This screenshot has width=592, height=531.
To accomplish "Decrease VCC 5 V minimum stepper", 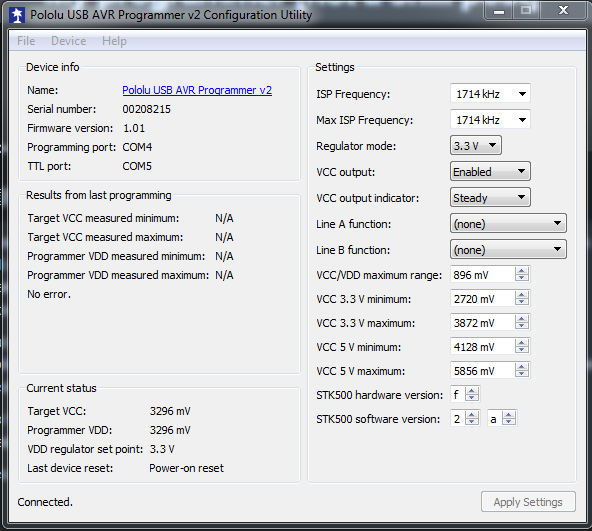I will click(522, 350).
